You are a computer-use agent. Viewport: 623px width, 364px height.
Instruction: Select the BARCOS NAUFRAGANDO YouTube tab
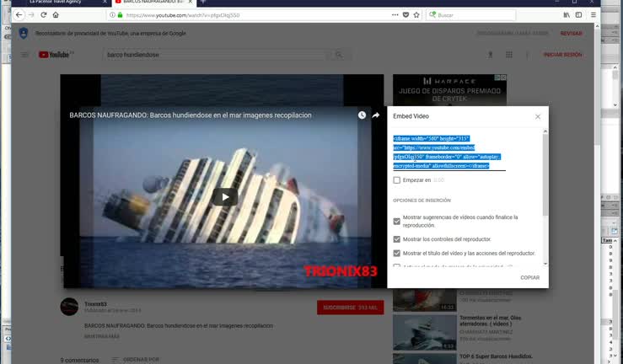pyautogui.click(x=153, y=2)
